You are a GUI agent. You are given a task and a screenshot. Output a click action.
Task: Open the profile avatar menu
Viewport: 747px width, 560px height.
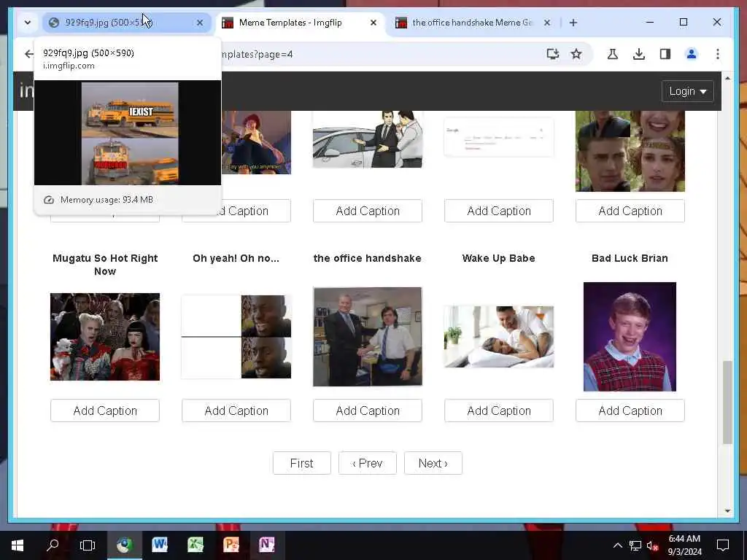[x=692, y=54]
